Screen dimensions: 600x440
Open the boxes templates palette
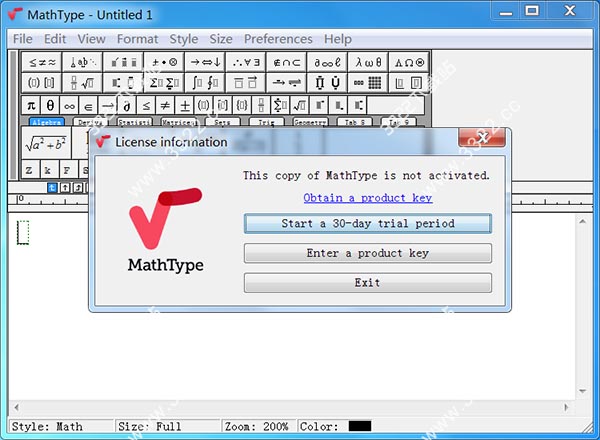[409, 83]
